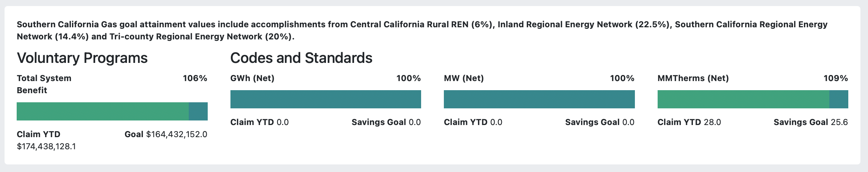Click the 106% Total System Benefit value
The image size is (868, 172).
pos(195,78)
